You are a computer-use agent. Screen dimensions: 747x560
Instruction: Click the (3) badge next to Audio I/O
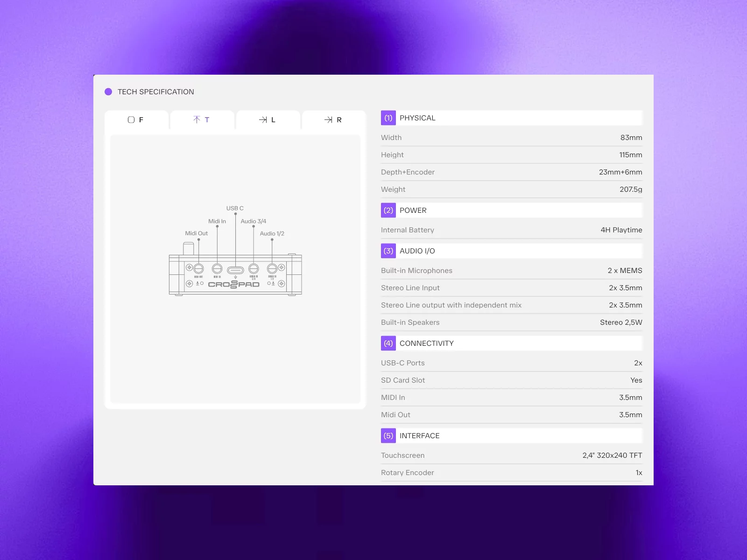(388, 251)
